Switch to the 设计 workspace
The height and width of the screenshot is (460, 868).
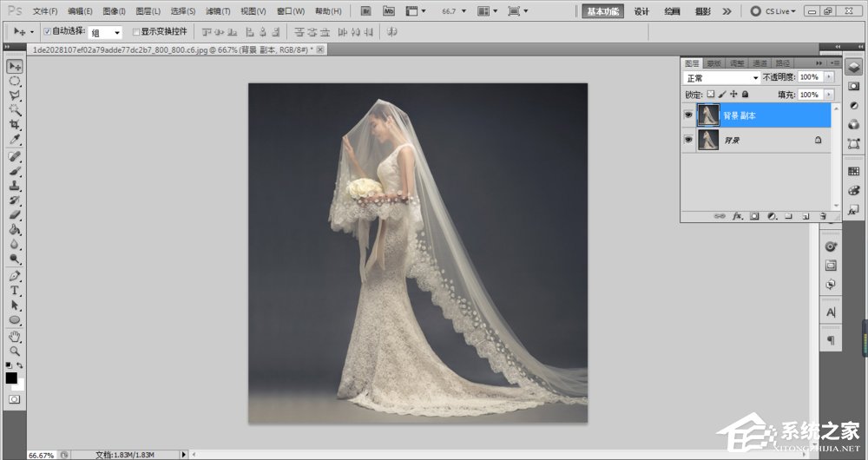pyautogui.click(x=641, y=11)
